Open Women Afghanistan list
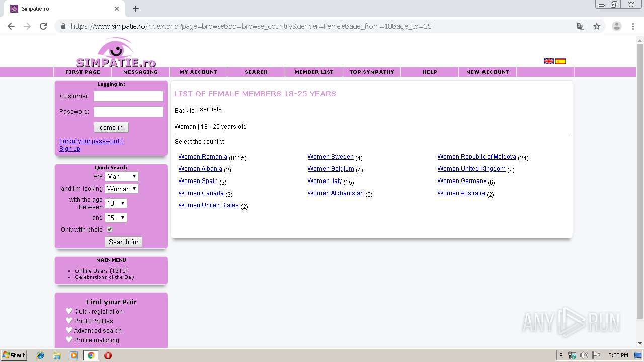The width and height of the screenshot is (644, 362). [336, 193]
